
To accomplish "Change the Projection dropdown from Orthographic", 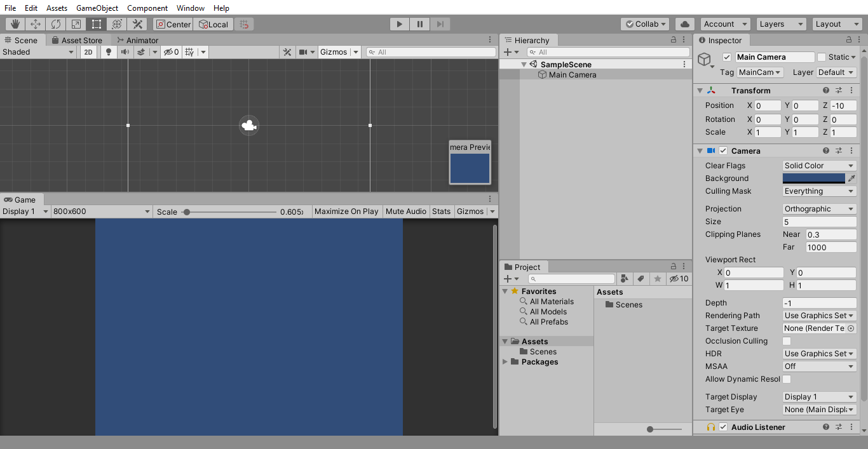I will (x=820, y=209).
